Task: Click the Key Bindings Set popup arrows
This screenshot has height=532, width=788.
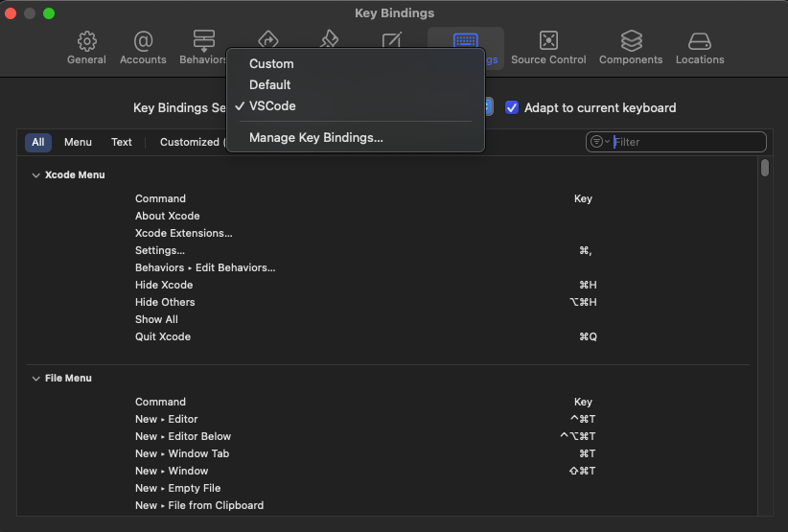Action: tap(488, 107)
